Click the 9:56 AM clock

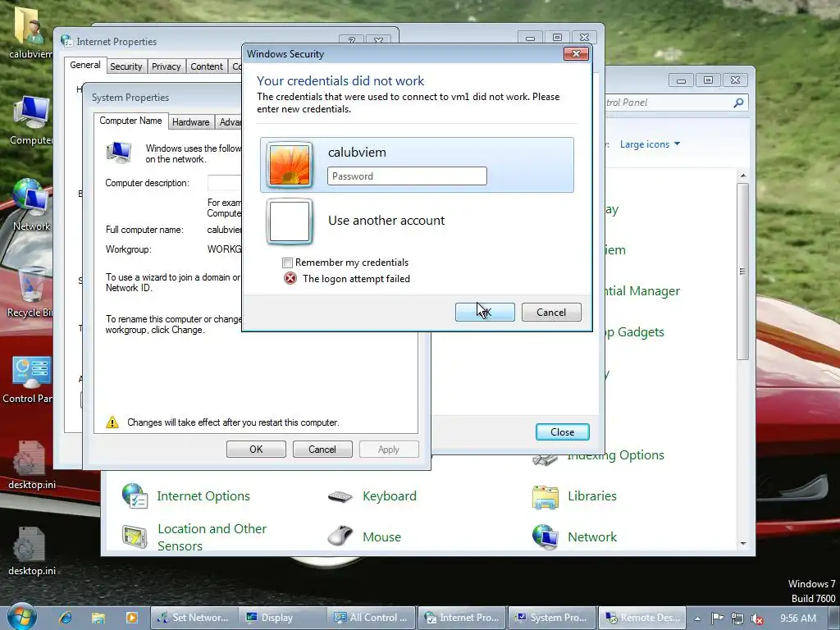click(797, 619)
